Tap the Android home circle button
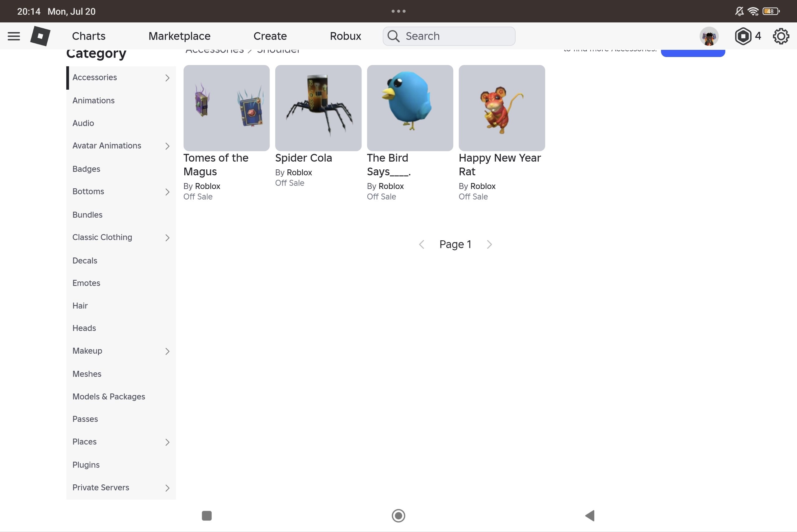The image size is (797, 532). [x=398, y=516]
